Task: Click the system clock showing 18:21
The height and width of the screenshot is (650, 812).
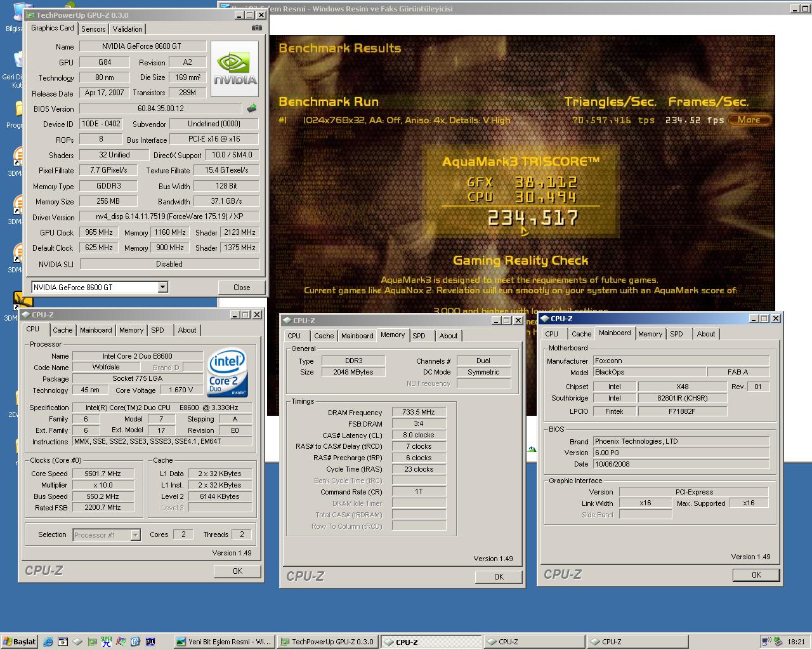Action: point(796,642)
